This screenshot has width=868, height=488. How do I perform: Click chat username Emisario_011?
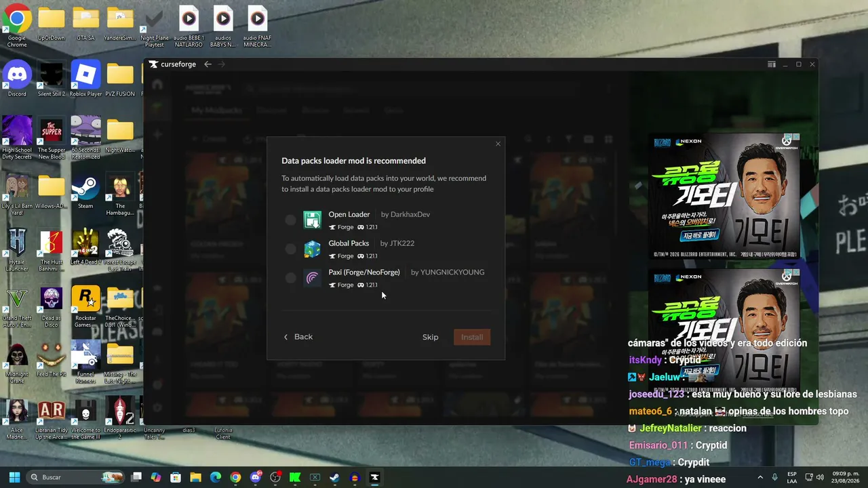(x=658, y=445)
